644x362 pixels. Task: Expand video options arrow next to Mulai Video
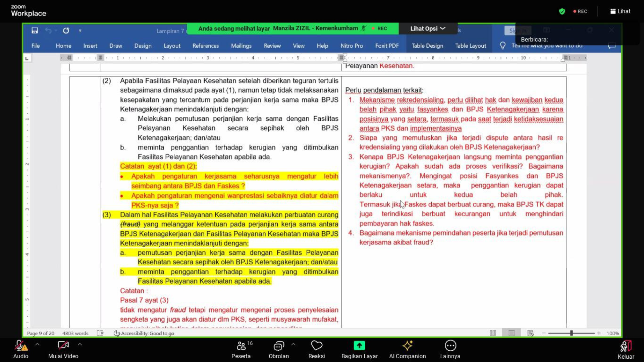(x=79, y=344)
